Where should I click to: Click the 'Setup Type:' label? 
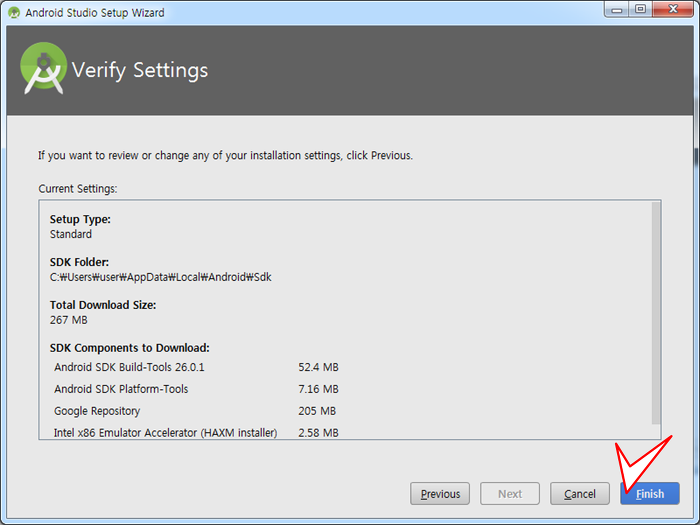(x=80, y=219)
